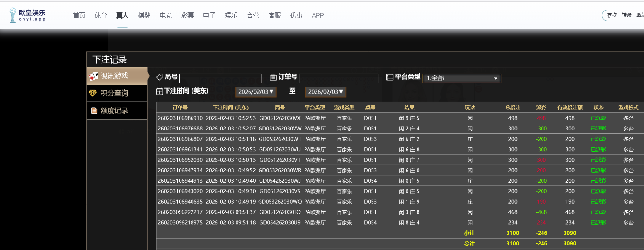Open the start date picker 2026/02/03

pos(256,92)
